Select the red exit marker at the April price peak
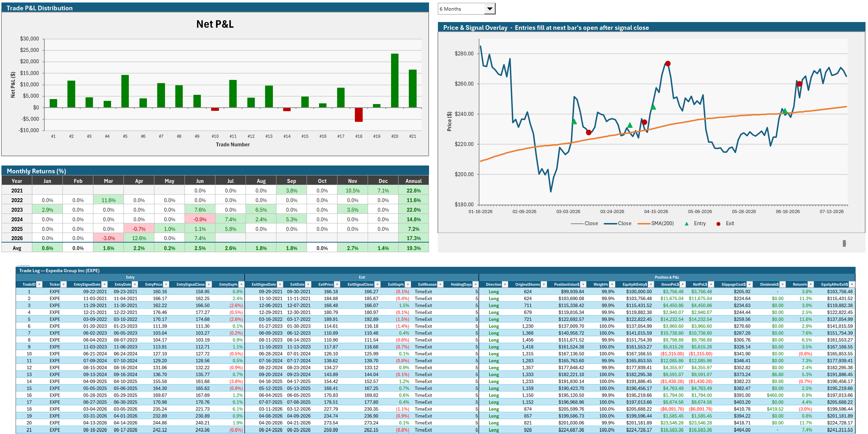The height and width of the screenshot is (434, 868). pyautogui.click(x=668, y=64)
